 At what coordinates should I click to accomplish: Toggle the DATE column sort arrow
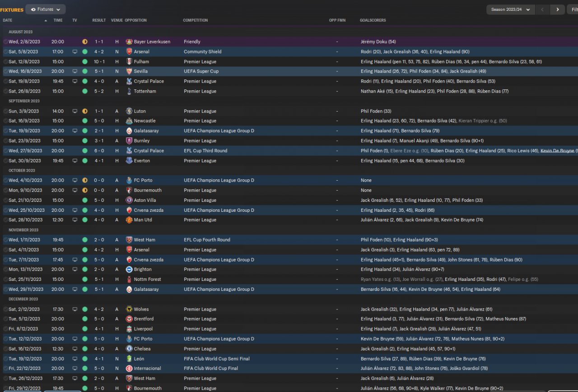pos(46,20)
